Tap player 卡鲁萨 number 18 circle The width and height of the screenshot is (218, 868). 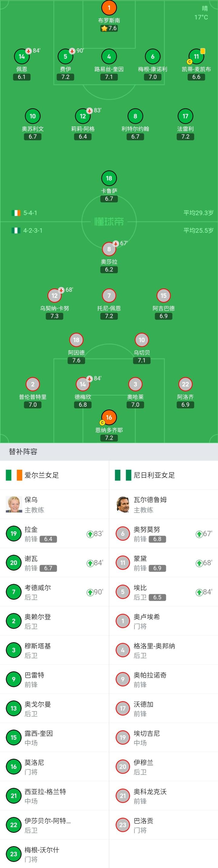109,178
